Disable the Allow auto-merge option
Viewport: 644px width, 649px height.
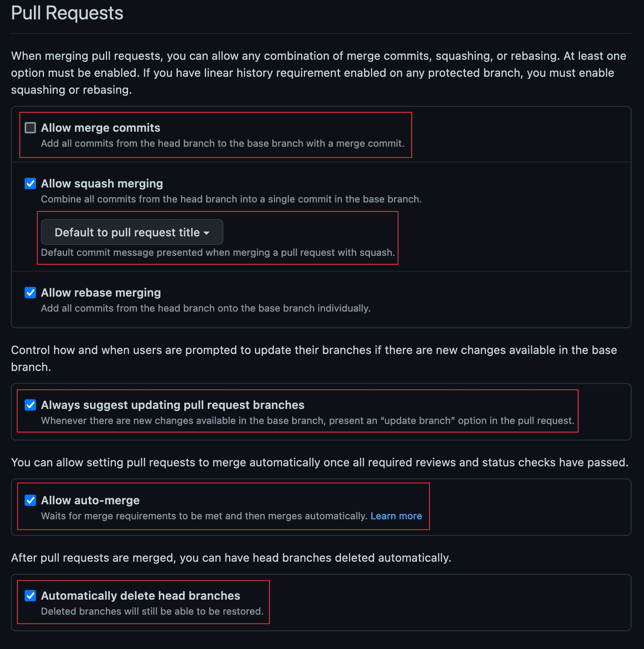[30, 500]
